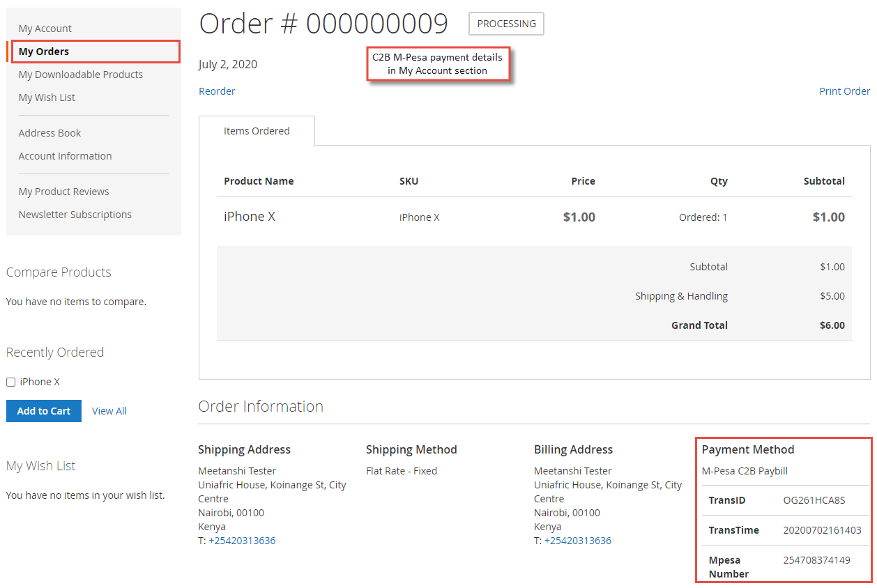Click the Shipping Address heading

[x=244, y=450]
